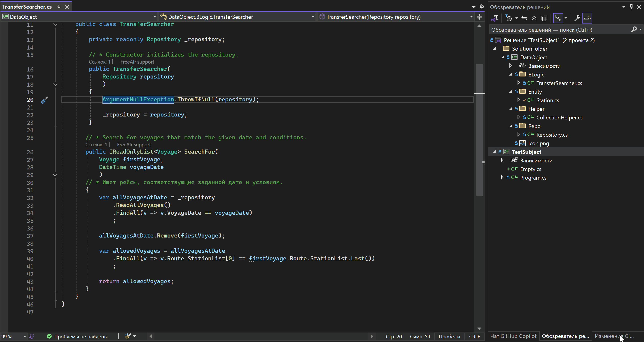This screenshot has height=342, width=644.
Task: Open Properties wrench icon
Action: point(577,18)
